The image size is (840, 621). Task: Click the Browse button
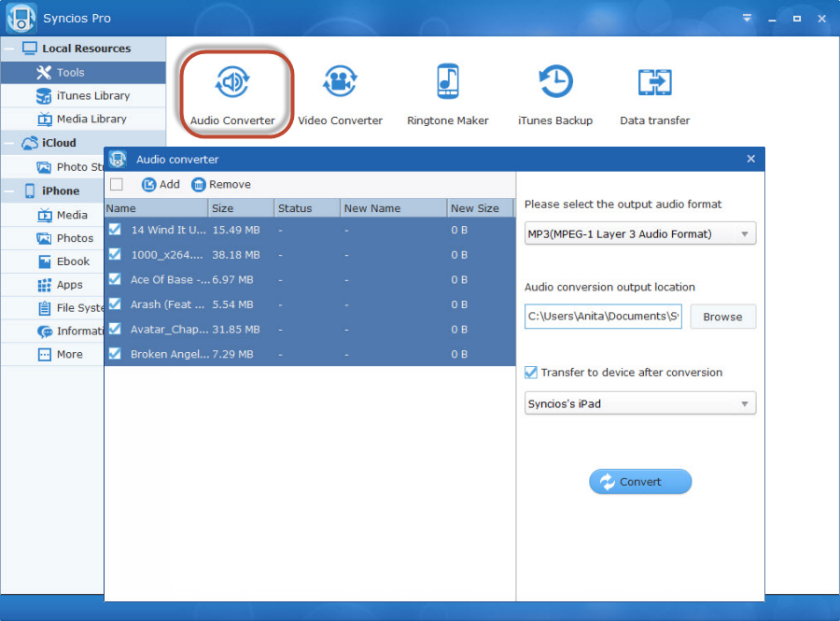722,317
